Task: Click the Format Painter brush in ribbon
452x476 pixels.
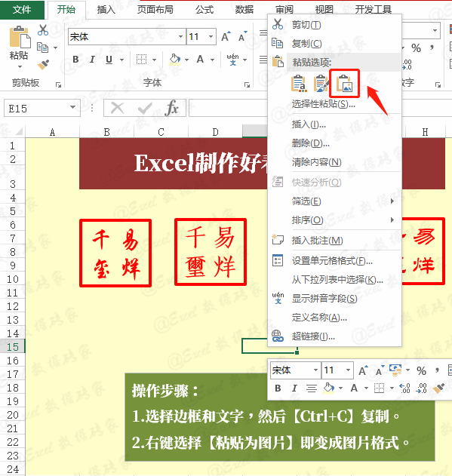Action: click(x=43, y=64)
